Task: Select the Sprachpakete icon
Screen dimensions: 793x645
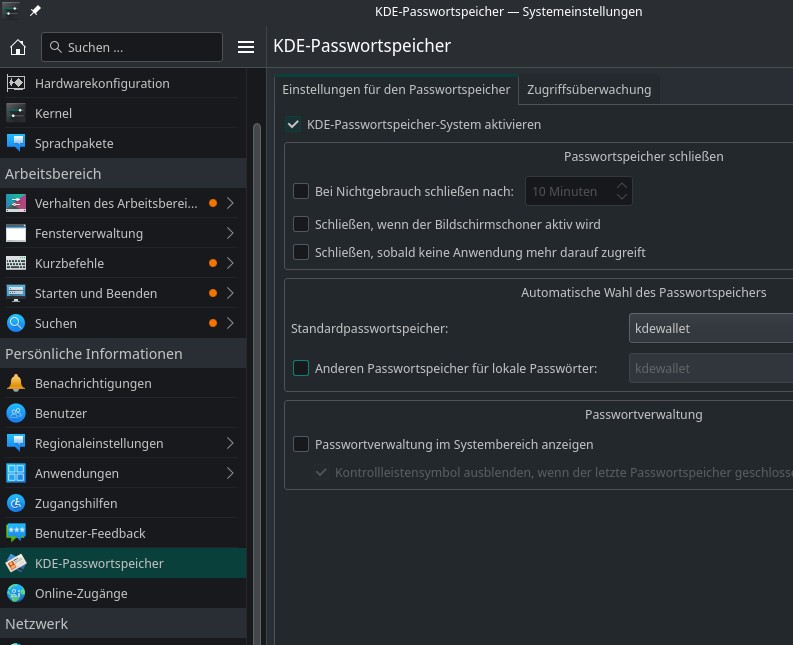Action: tap(16, 143)
